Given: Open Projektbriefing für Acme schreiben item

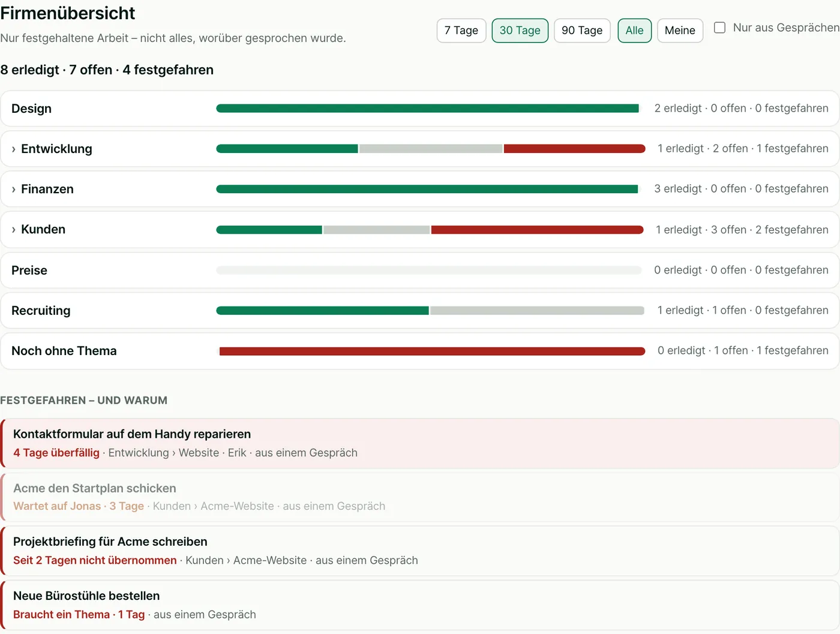Looking at the screenshot, I should [x=420, y=551].
